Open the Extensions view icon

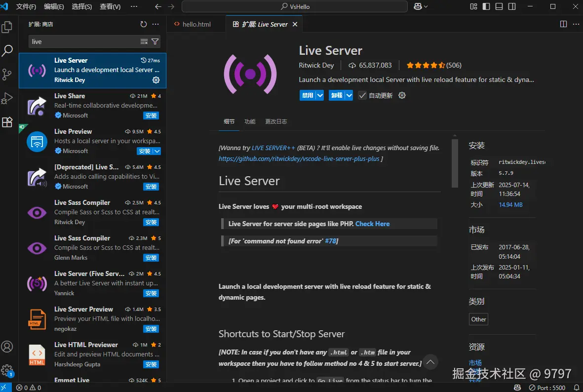coord(7,122)
